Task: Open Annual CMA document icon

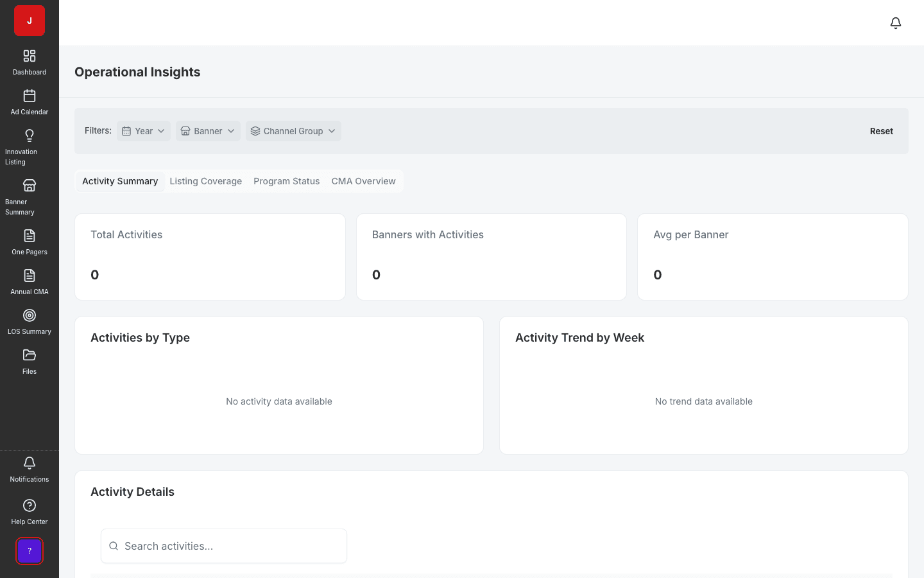Action: coord(30,276)
